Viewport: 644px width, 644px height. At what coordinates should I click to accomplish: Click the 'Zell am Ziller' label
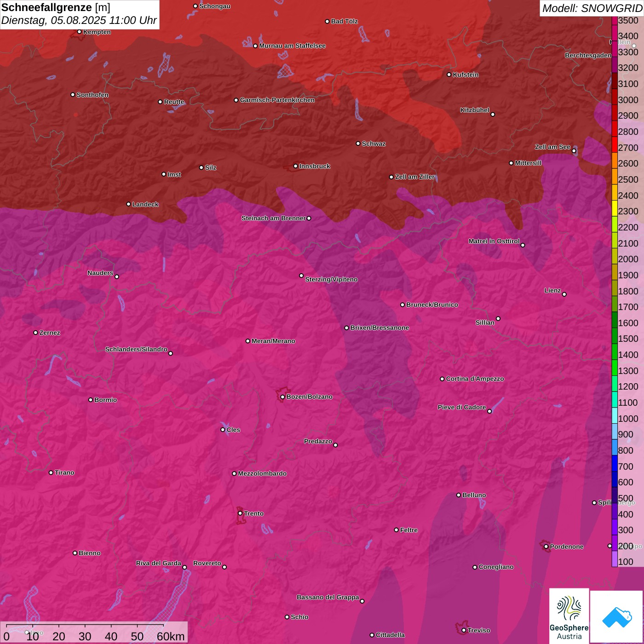415,177
